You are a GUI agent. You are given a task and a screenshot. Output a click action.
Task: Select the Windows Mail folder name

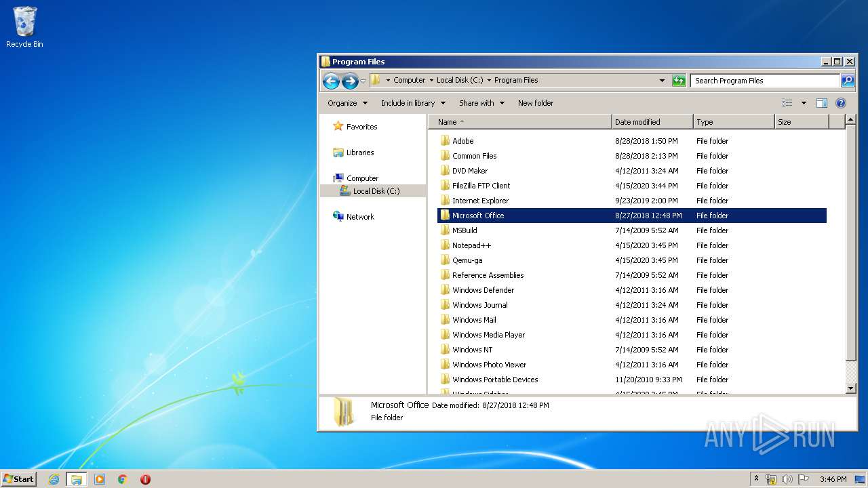[474, 320]
